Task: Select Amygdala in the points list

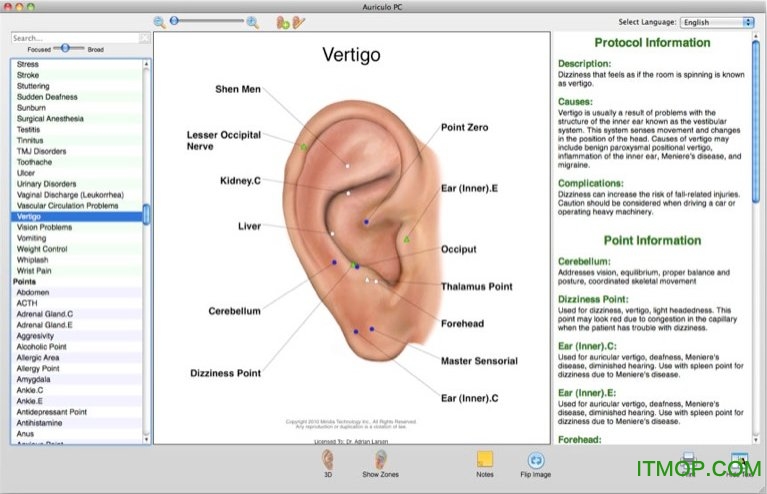Action: click(x=77, y=379)
